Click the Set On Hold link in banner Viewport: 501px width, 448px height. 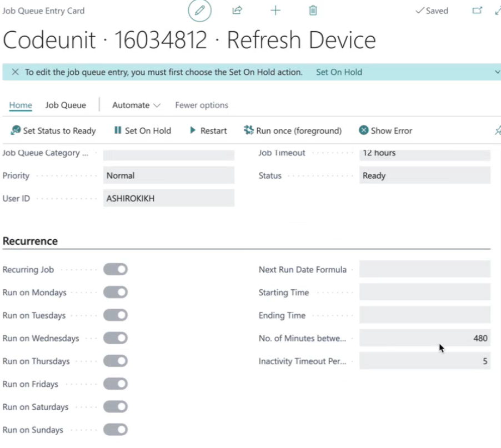click(x=339, y=72)
